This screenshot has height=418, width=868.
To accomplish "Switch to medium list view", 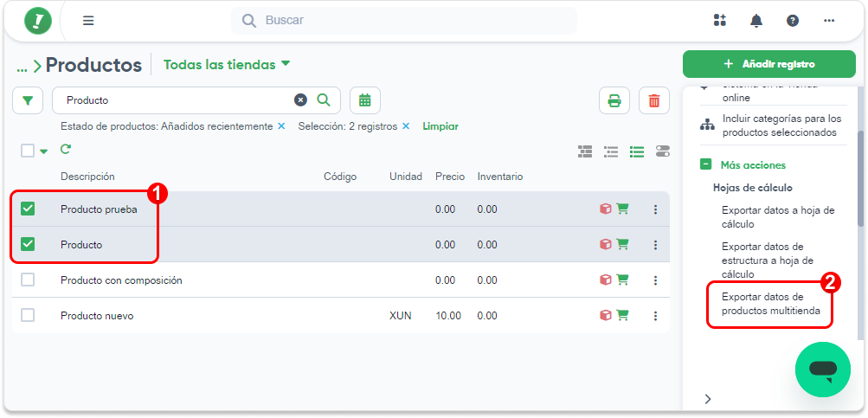I will 611,151.
